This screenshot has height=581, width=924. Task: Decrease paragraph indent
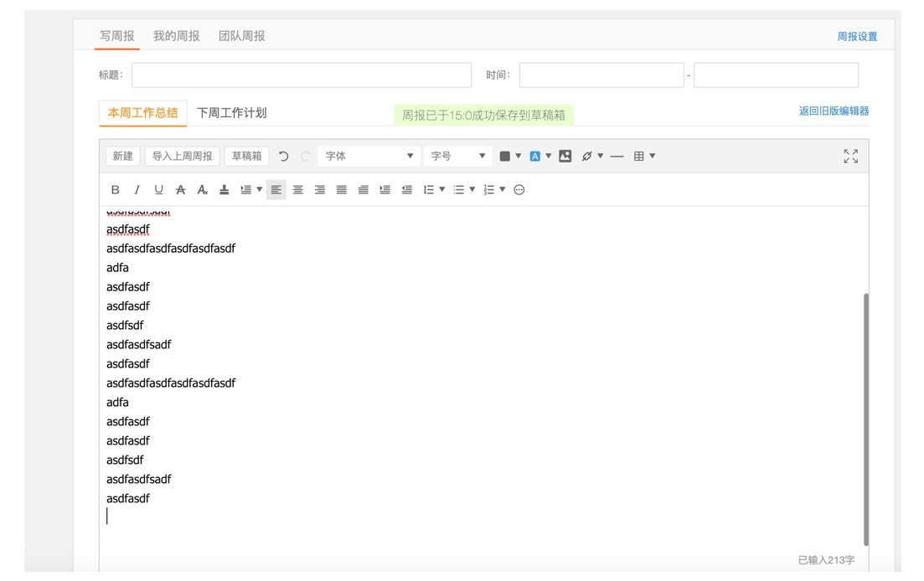406,189
